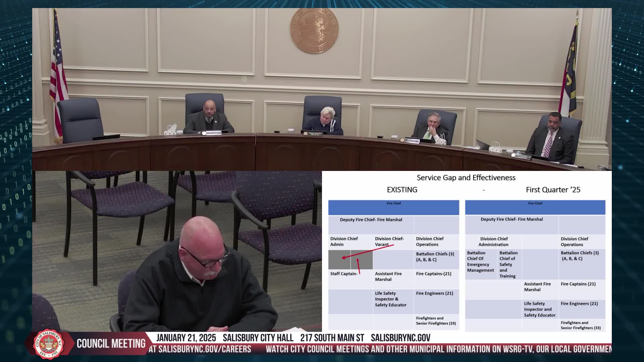The height and width of the screenshot is (362, 644).
Task: Click the gray shaded box in the Existing chart
Action: [x=350, y=259]
